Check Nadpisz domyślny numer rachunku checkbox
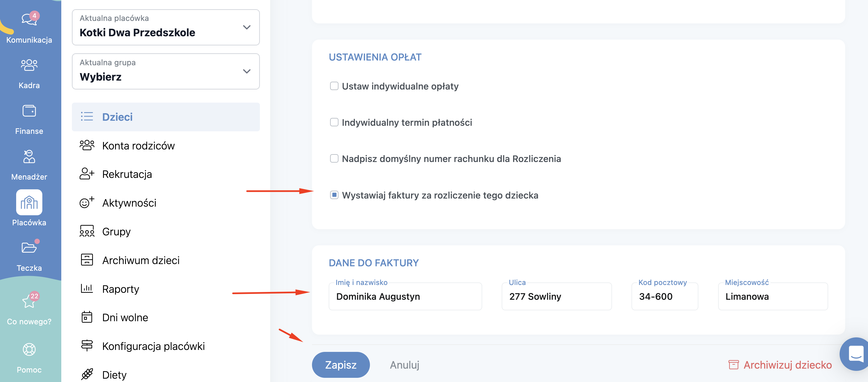The image size is (868, 382). click(334, 158)
